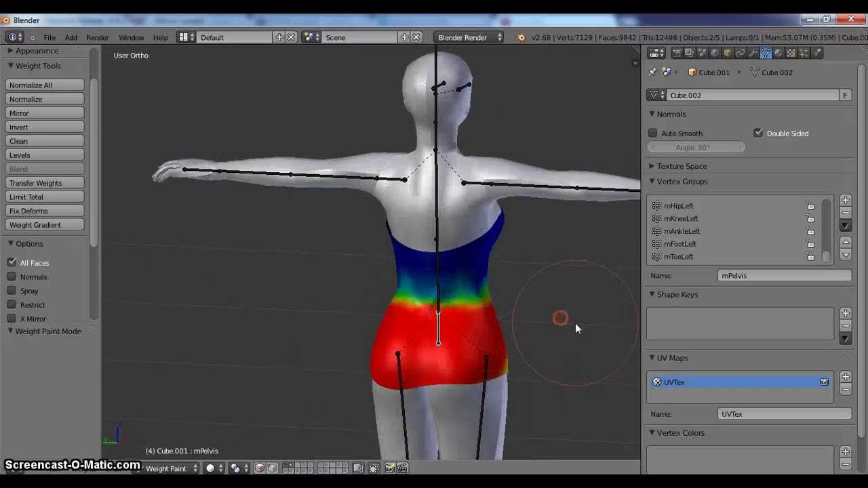The image size is (868, 488).
Task: Open the Object Constraints tab
Action: (740, 53)
